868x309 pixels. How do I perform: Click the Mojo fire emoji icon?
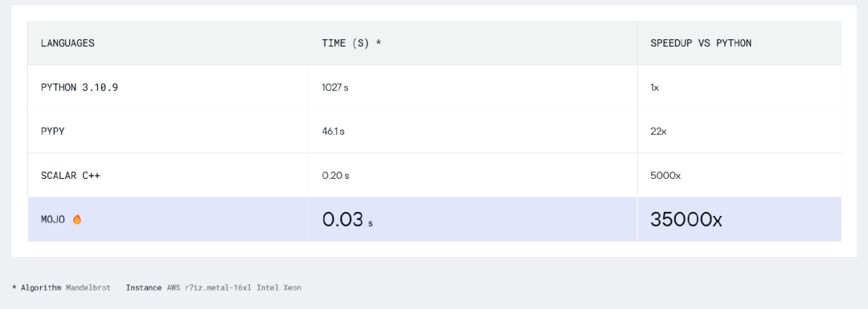pos(77,219)
